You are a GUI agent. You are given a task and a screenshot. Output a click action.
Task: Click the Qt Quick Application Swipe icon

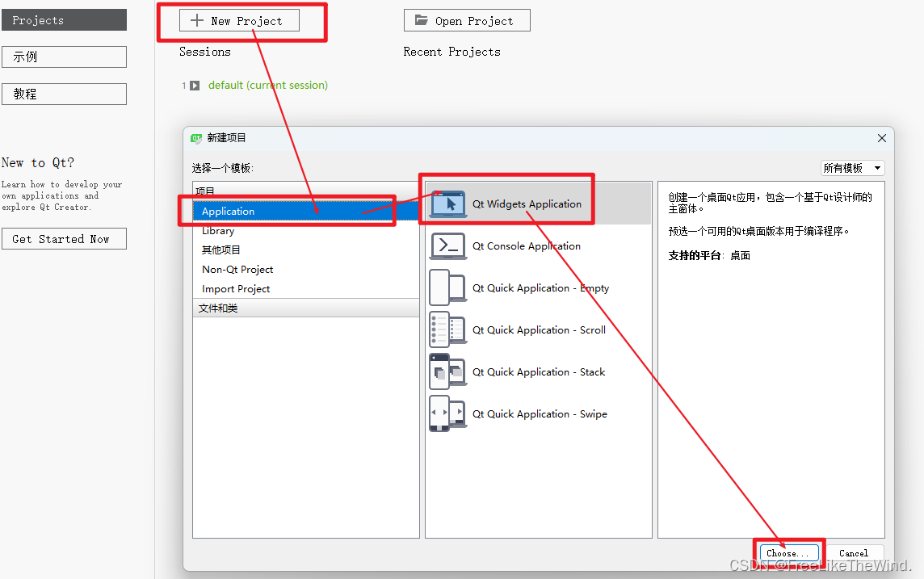click(447, 413)
